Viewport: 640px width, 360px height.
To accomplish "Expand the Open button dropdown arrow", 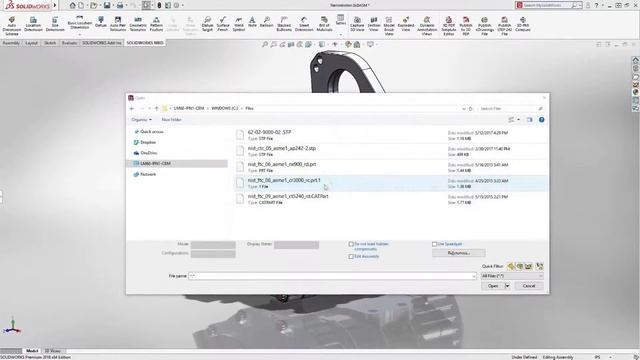I will point(507,286).
